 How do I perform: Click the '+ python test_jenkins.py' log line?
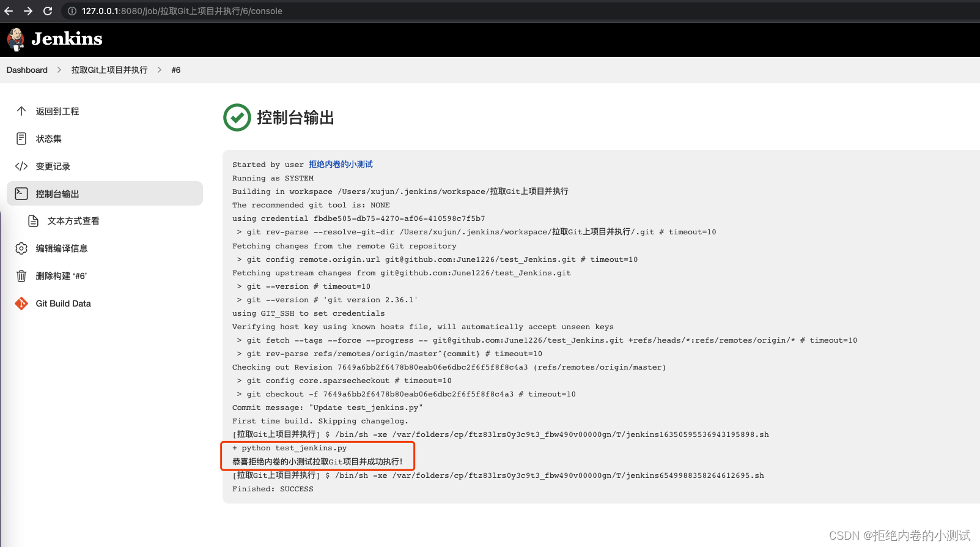[x=289, y=448]
